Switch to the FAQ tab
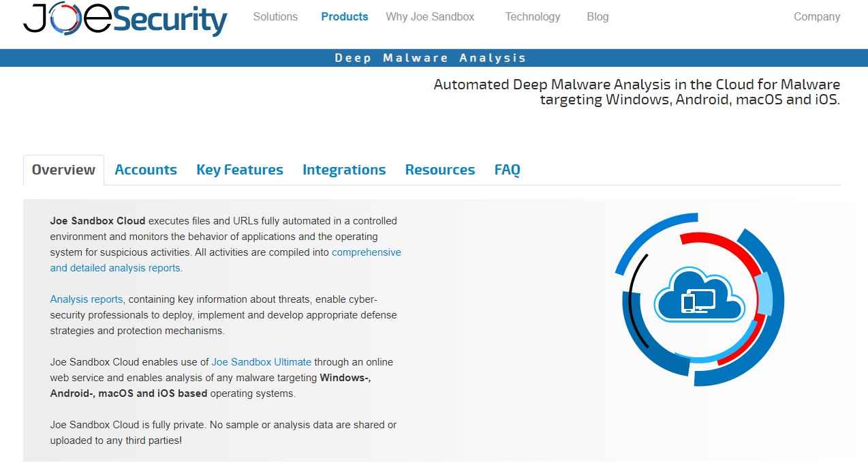The width and height of the screenshot is (868, 463). pyautogui.click(x=508, y=170)
